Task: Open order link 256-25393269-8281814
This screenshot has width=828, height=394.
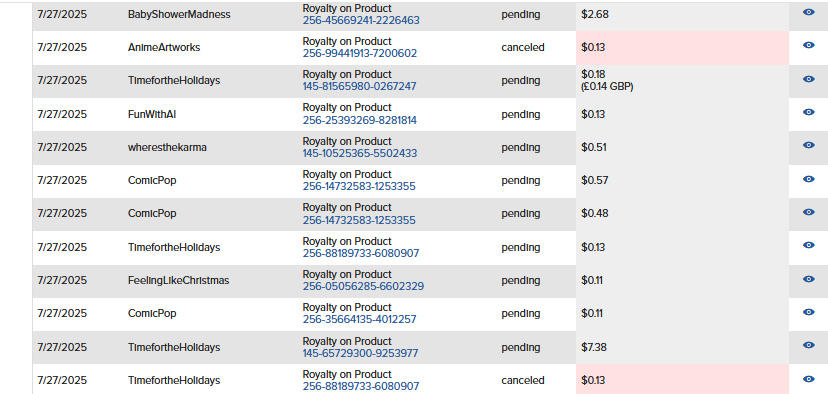Action: (360, 120)
